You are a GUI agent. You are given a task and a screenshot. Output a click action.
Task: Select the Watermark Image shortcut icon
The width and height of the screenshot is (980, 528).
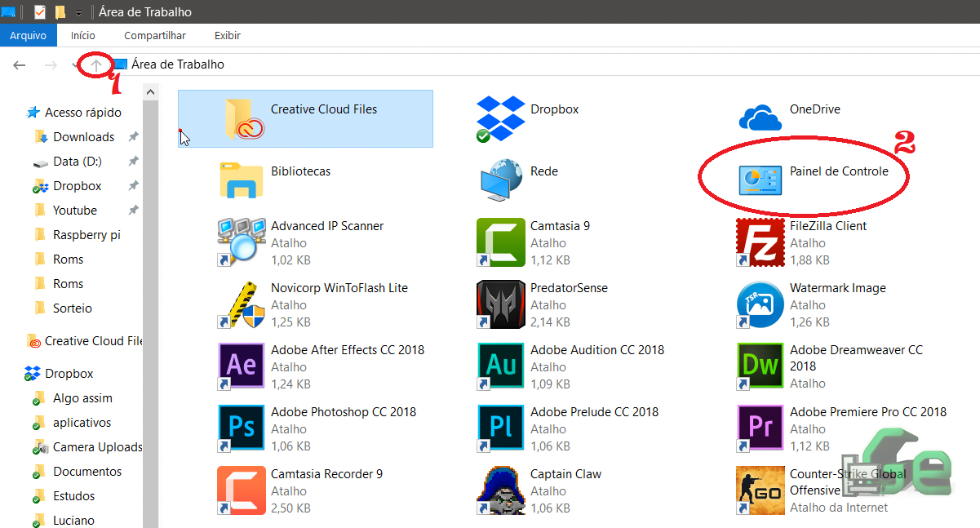pos(760,304)
